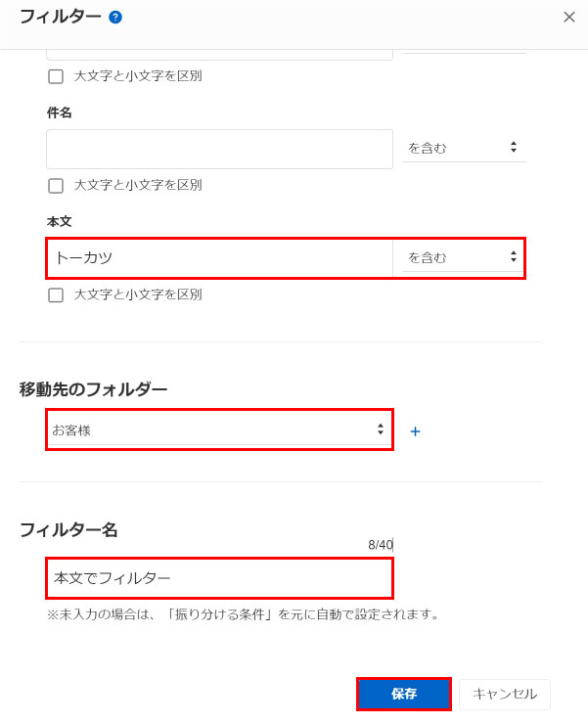
Task: Enable 大文字と小文字を区別 under the 件名 field
Action: (56, 186)
